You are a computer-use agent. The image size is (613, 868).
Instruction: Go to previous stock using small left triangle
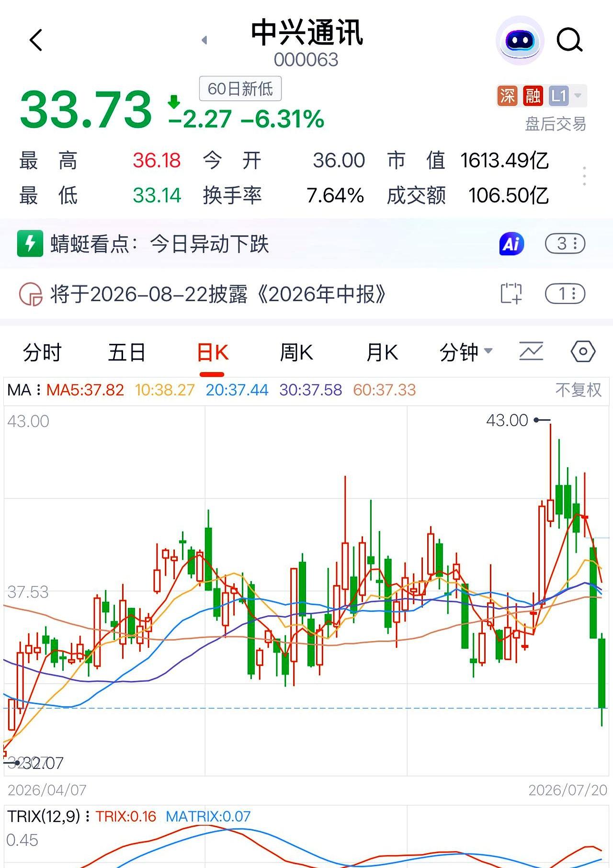click(x=204, y=40)
